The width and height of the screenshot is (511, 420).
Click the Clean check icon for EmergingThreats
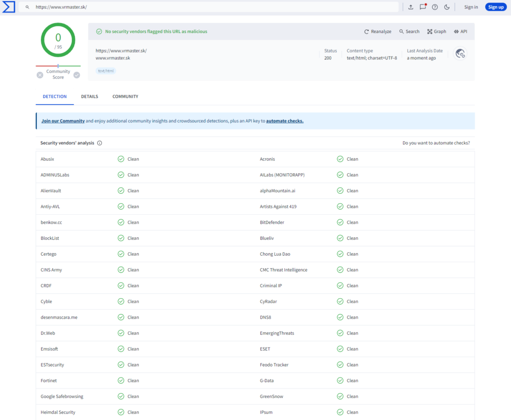(x=340, y=333)
